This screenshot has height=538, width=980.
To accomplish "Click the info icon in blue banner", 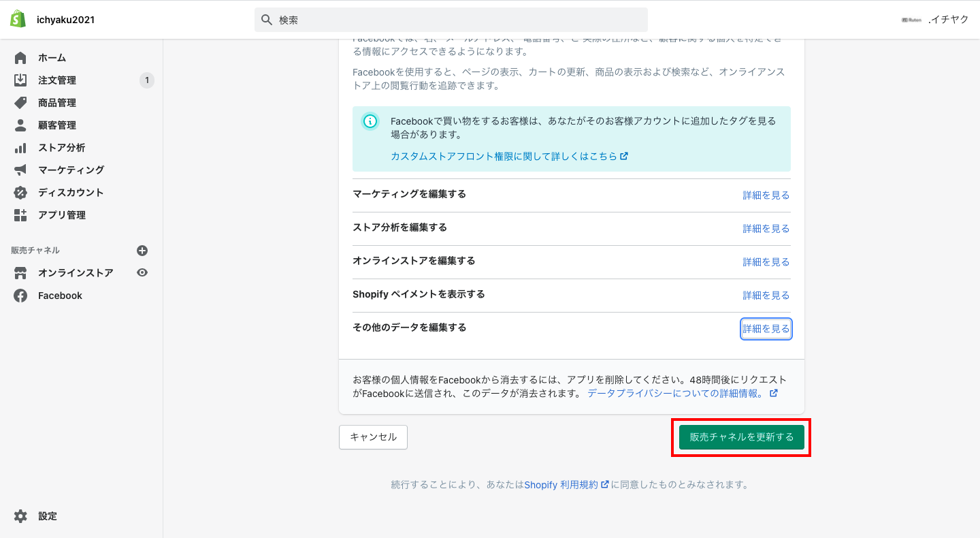I will 370,121.
